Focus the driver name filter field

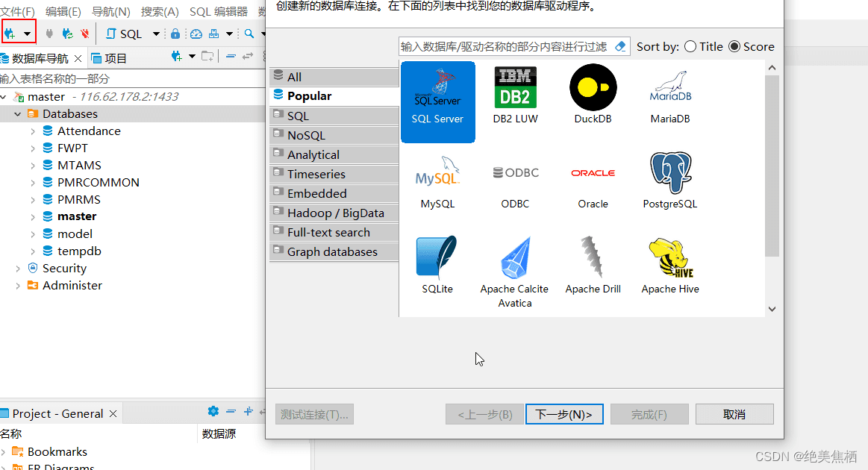tap(505, 46)
